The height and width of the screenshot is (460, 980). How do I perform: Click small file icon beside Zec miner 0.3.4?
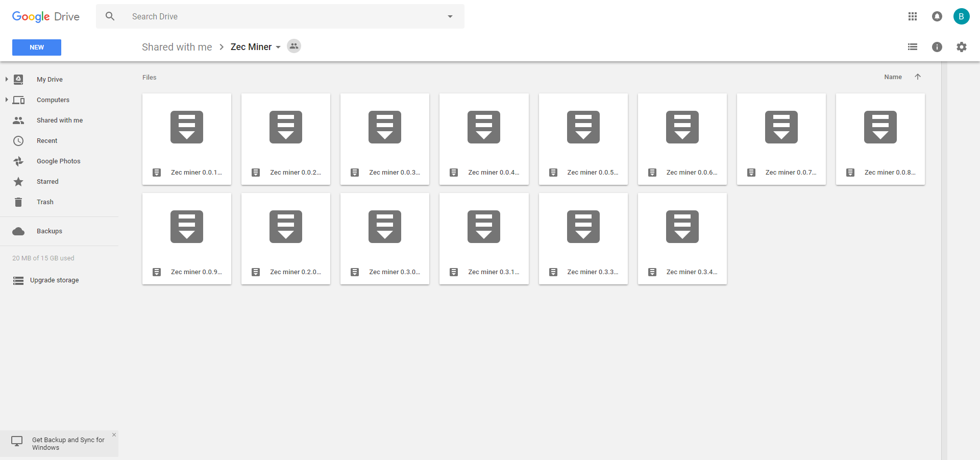point(652,272)
